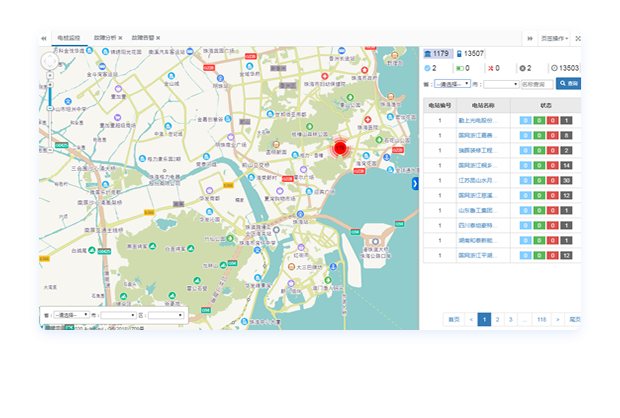The width and height of the screenshot is (620, 418).
Task: Open the 国网浙江桐乡 station link
Action: pos(477,166)
